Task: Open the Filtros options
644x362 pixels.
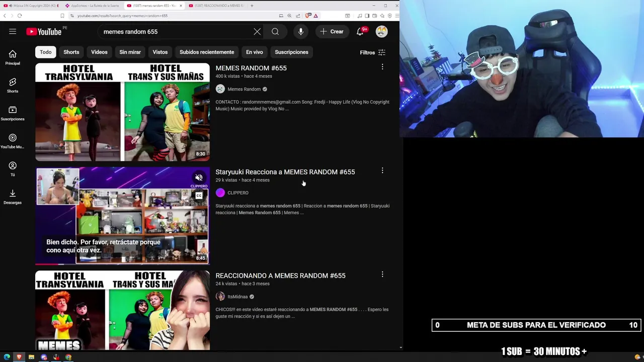Action: click(372, 52)
